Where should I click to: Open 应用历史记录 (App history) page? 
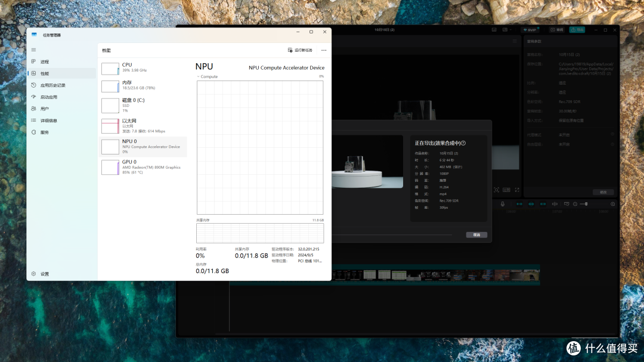click(52, 85)
